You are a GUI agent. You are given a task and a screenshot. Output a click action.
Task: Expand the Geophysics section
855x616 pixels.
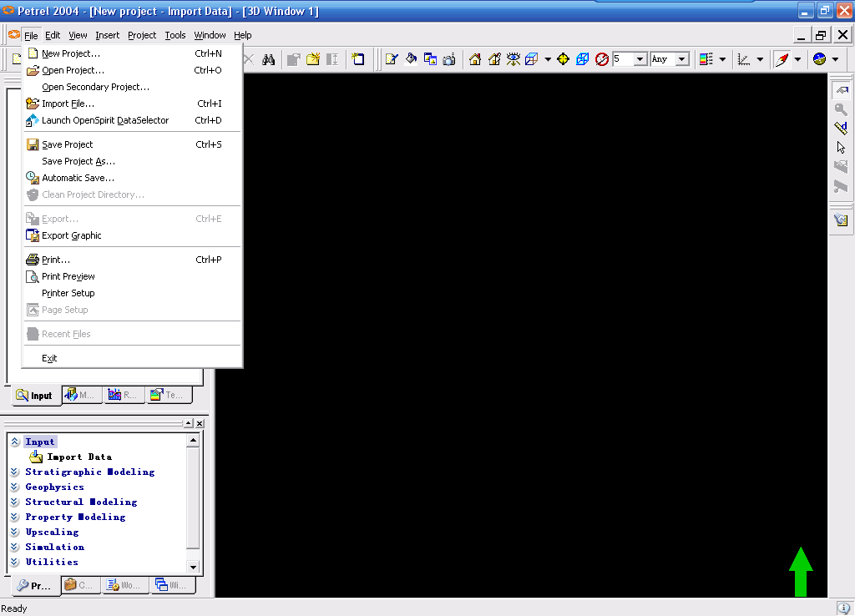point(15,487)
